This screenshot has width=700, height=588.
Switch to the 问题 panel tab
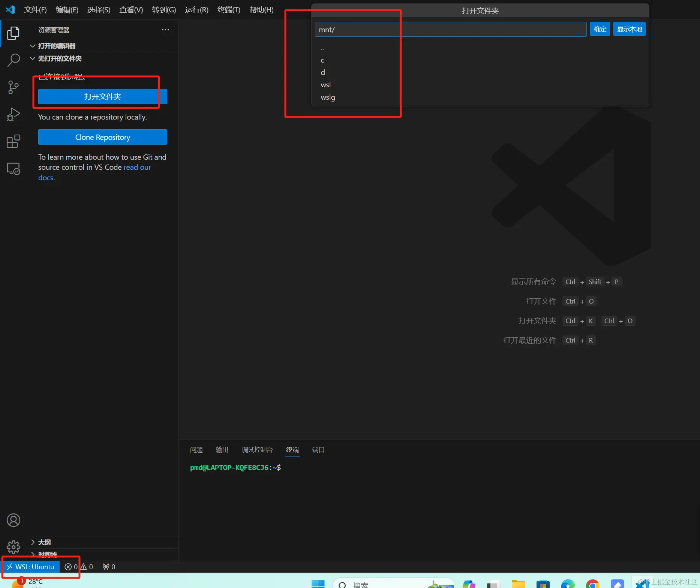click(x=196, y=450)
